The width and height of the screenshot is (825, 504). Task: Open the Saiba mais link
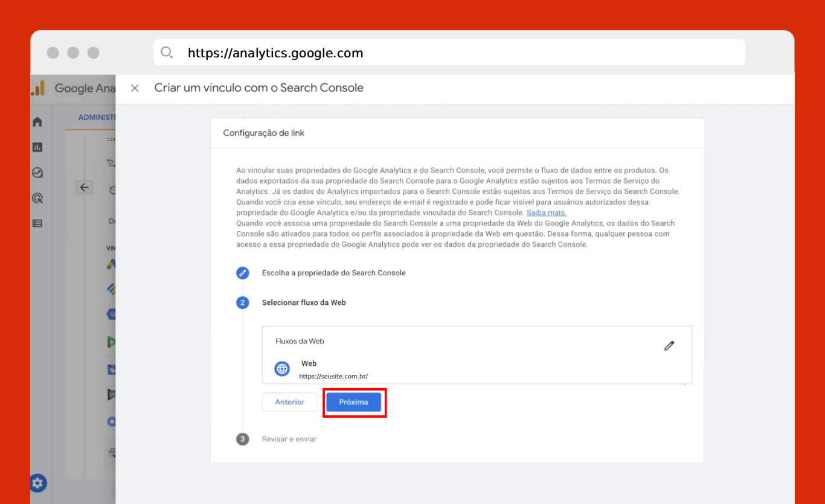point(546,212)
